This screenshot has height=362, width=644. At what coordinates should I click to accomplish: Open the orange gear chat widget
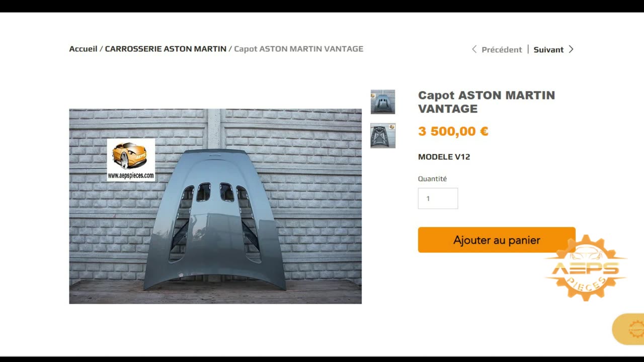click(629, 329)
